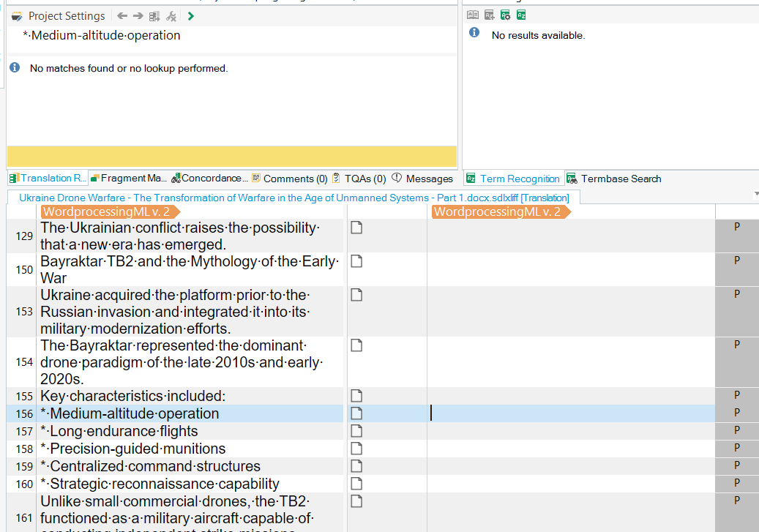759x532 pixels.
Task: Click segment number 153
Action: tap(24, 311)
